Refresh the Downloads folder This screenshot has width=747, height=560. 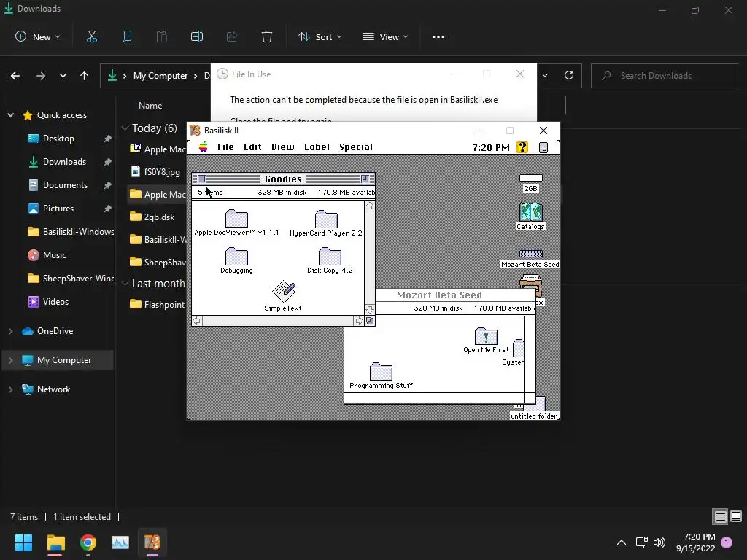pyautogui.click(x=569, y=75)
